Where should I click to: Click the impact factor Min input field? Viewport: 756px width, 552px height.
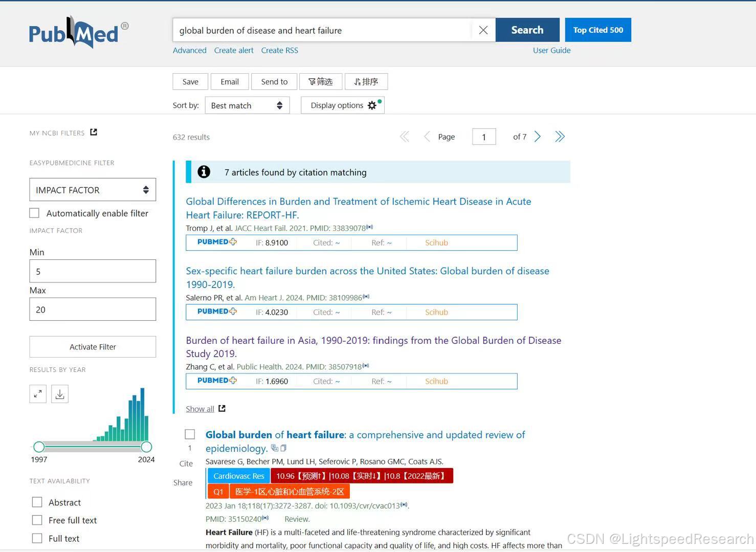pyautogui.click(x=93, y=271)
